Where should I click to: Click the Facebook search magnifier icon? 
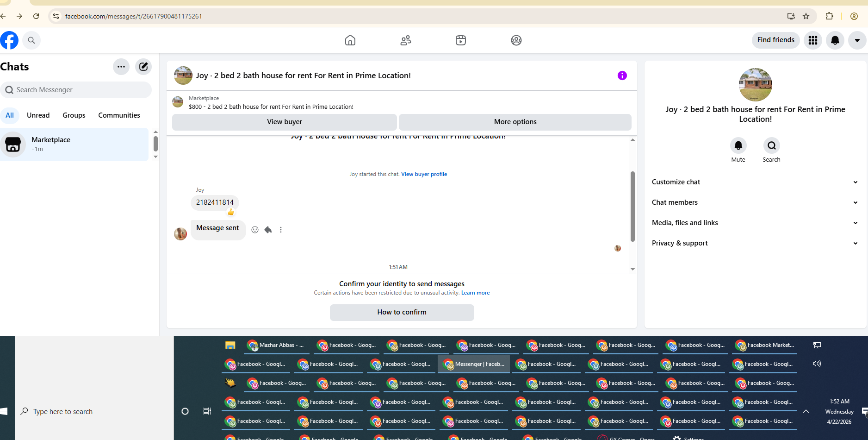[x=31, y=40]
